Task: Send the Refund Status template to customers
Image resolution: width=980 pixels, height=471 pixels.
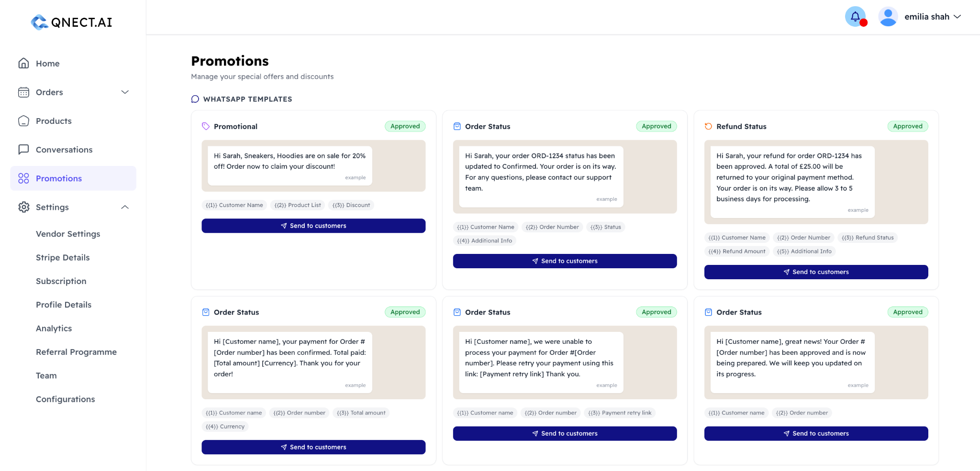Action: [x=816, y=272]
